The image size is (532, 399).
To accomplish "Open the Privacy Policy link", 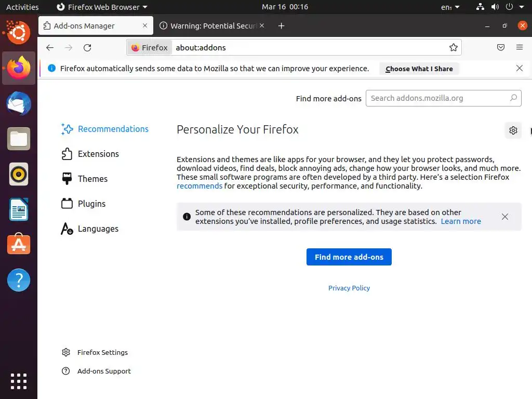I will (349, 288).
